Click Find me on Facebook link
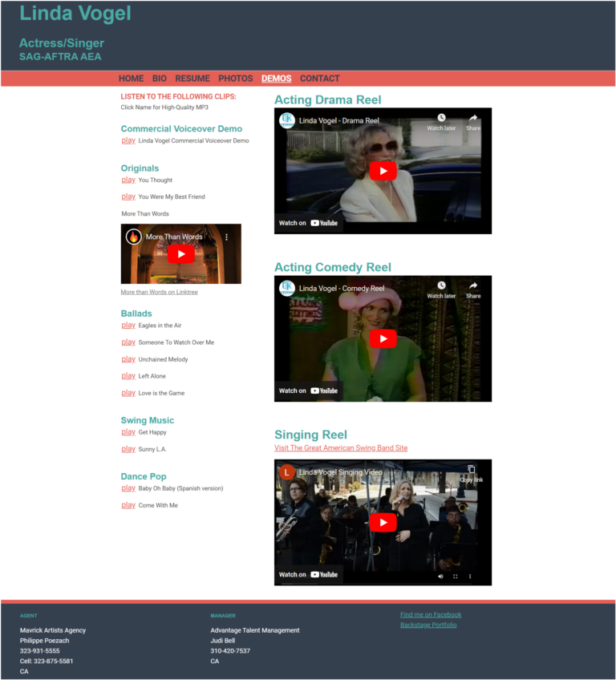 click(x=431, y=615)
